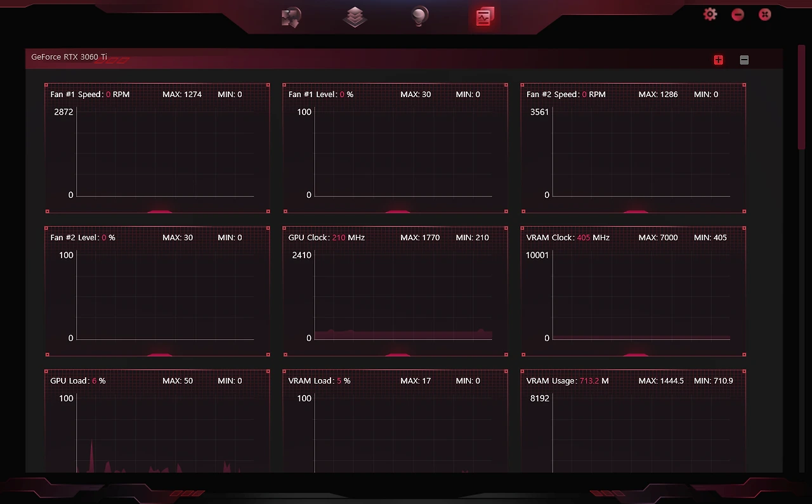Click the VRAM Clock label
Image resolution: width=812 pixels, height=504 pixels.
(x=551, y=238)
